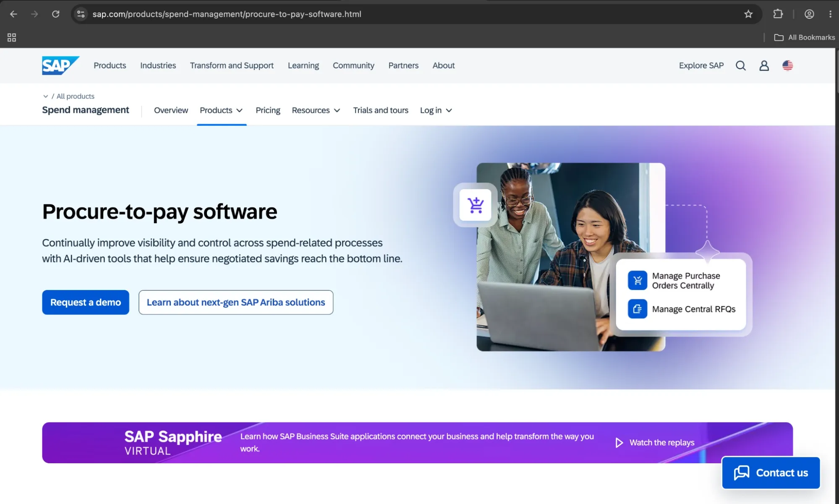The height and width of the screenshot is (504, 839).
Task: Click the Explore SAP link
Action: [x=701, y=65]
